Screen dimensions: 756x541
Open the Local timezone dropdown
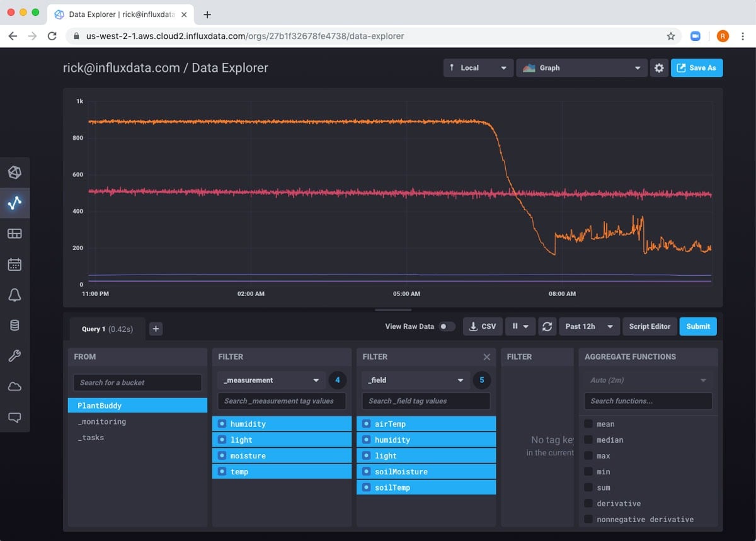(478, 68)
